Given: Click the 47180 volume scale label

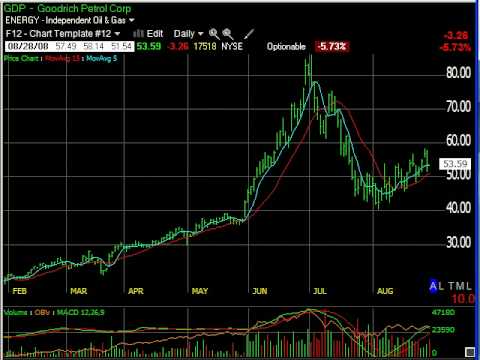Looking at the screenshot, I should (x=443, y=313).
